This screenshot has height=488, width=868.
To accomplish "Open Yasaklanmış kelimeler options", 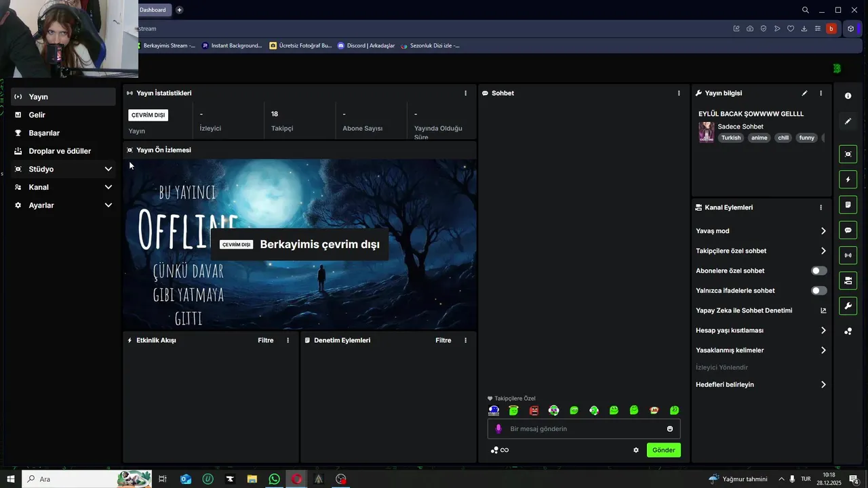I will (x=761, y=350).
